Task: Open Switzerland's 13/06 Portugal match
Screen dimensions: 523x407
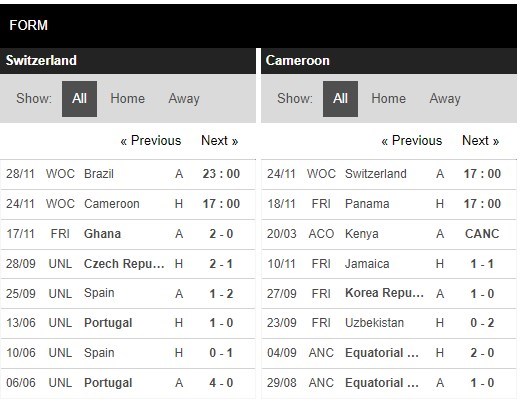Action: [x=128, y=323]
